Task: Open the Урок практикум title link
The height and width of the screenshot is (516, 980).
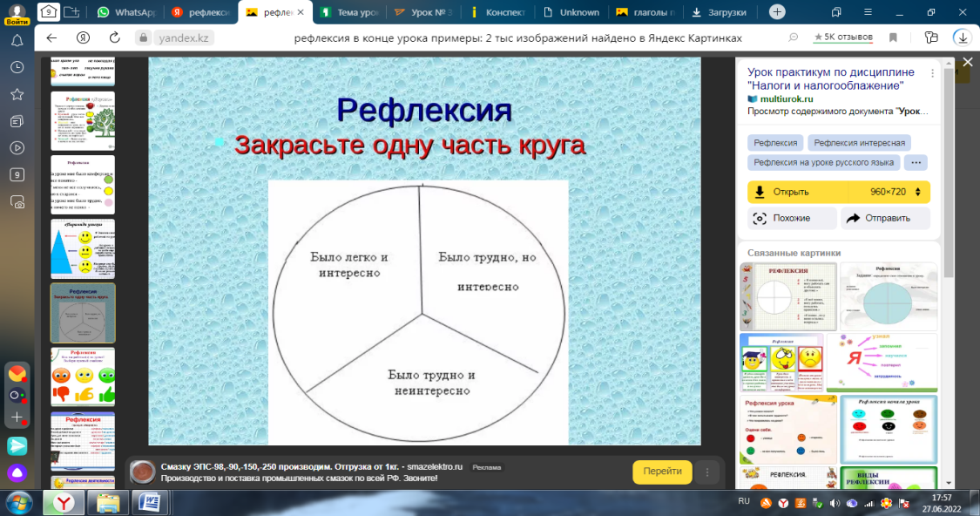Action: (831, 78)
